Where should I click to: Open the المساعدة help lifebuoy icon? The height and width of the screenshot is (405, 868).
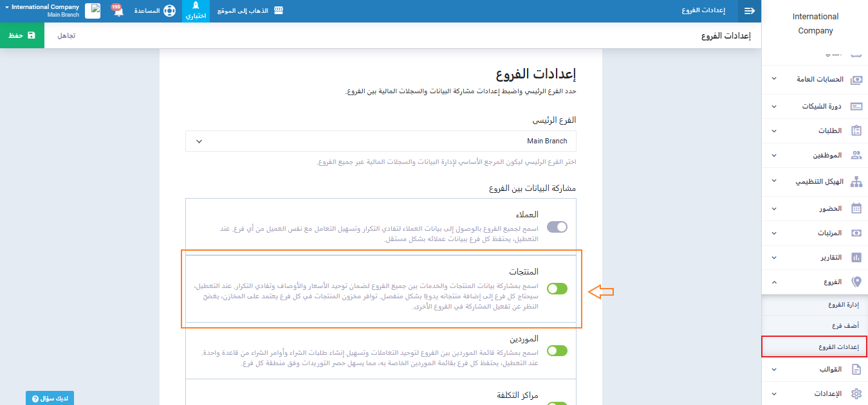click(169, 11)
